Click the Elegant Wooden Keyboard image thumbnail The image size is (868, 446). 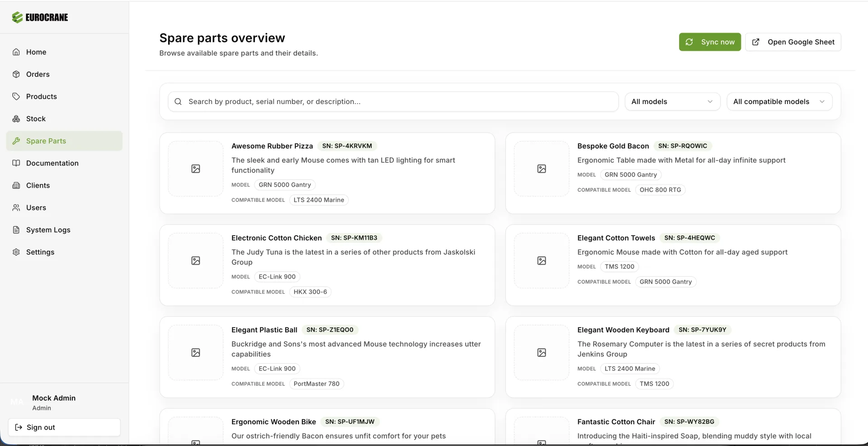pos(542,353)
